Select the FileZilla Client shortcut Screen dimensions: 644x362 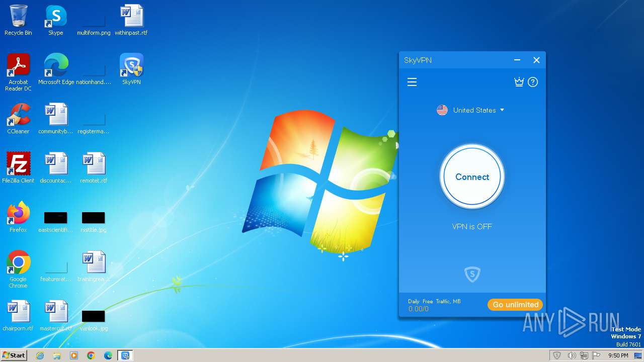(x=18, y=168)
